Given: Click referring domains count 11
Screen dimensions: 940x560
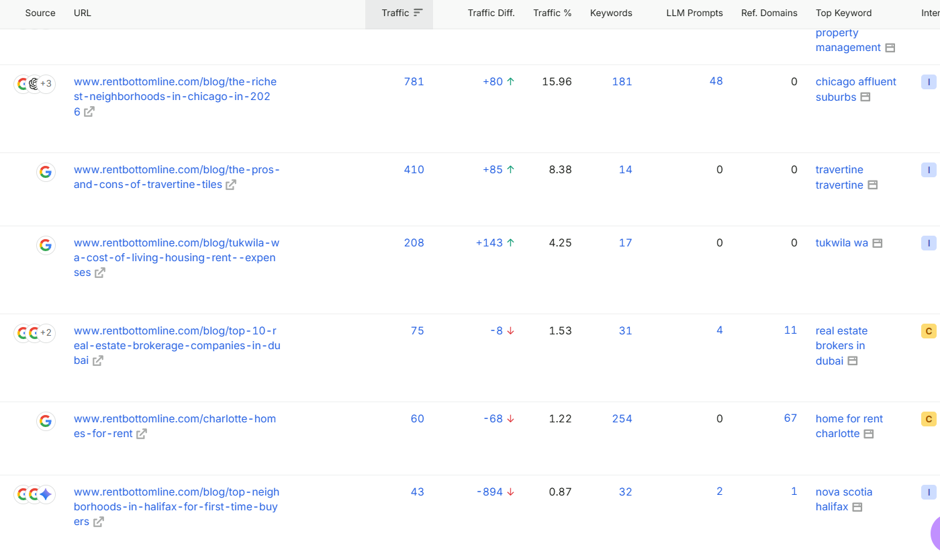Looking at the screenshot, I should click(x=790, y=330).
